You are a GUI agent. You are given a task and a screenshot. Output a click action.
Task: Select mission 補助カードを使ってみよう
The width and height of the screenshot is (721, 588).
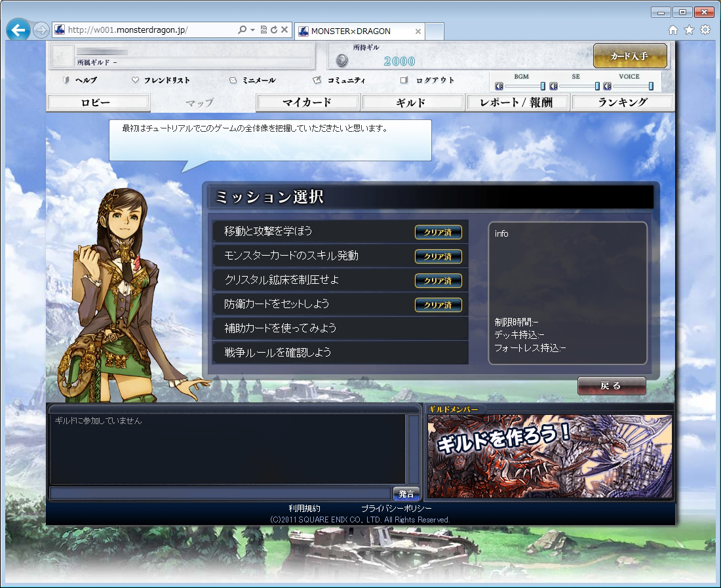340,328
